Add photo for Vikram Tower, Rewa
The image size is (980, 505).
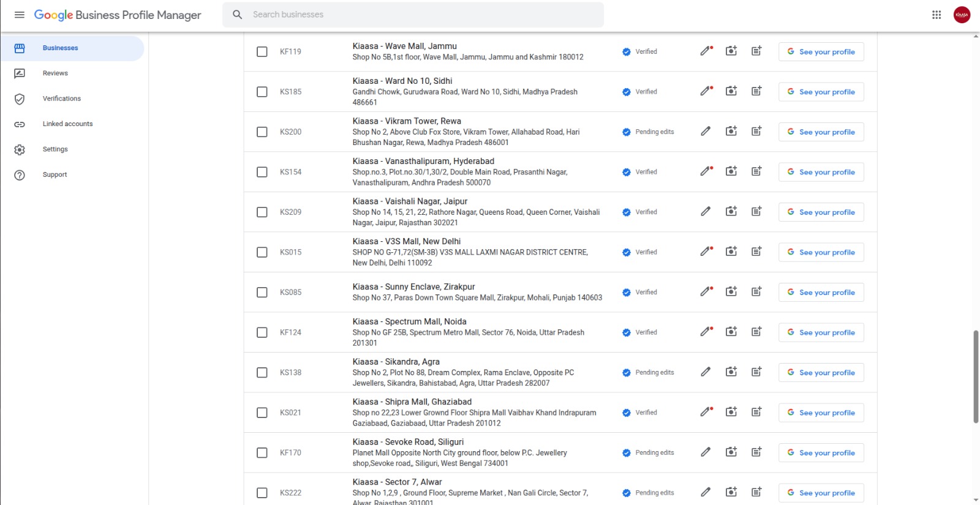coord(731,132)
